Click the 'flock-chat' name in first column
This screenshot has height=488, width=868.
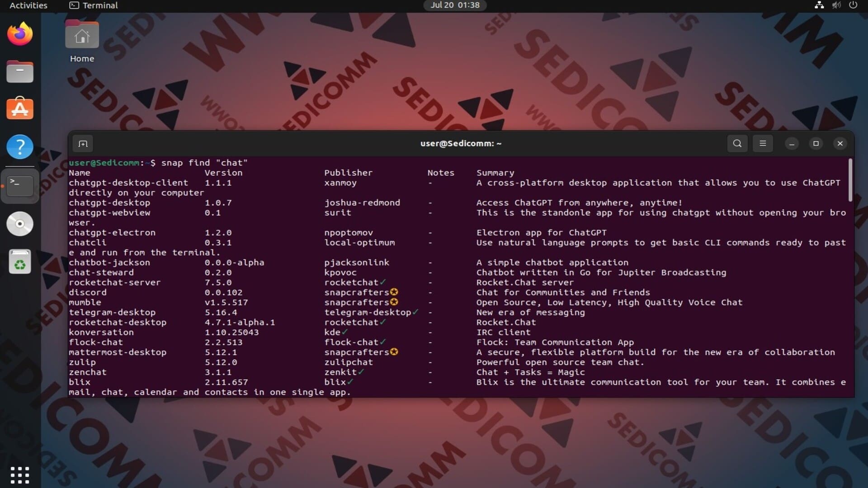coord(96,342)
